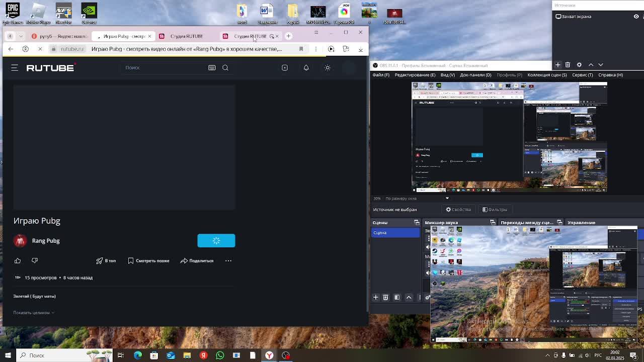Open the browser tab list chevron

(22, 36)
